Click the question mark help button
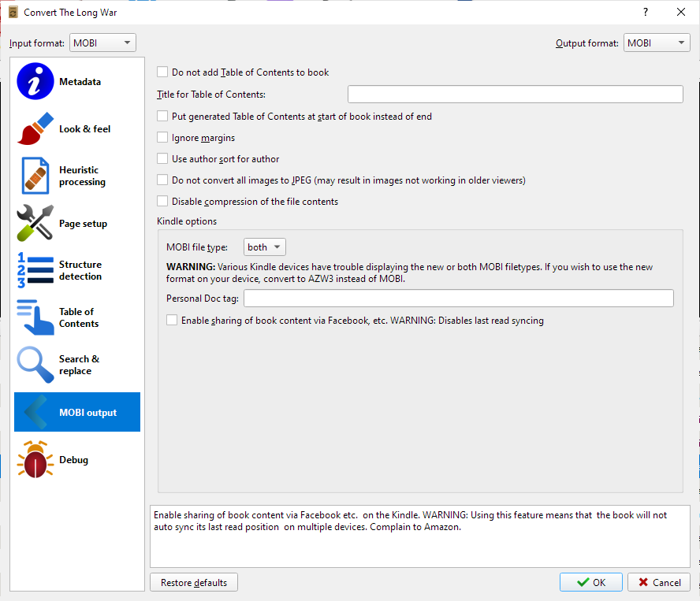 click(x=646, y=12)
